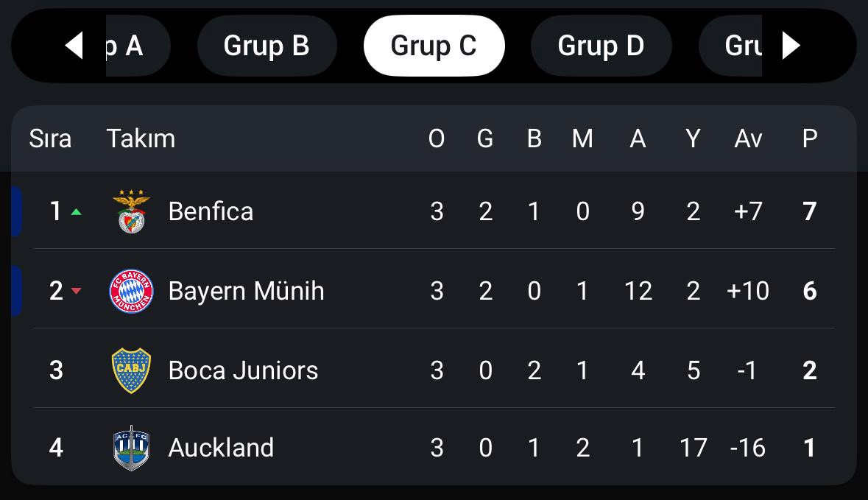Click the Takım column header

pos(141,138)
